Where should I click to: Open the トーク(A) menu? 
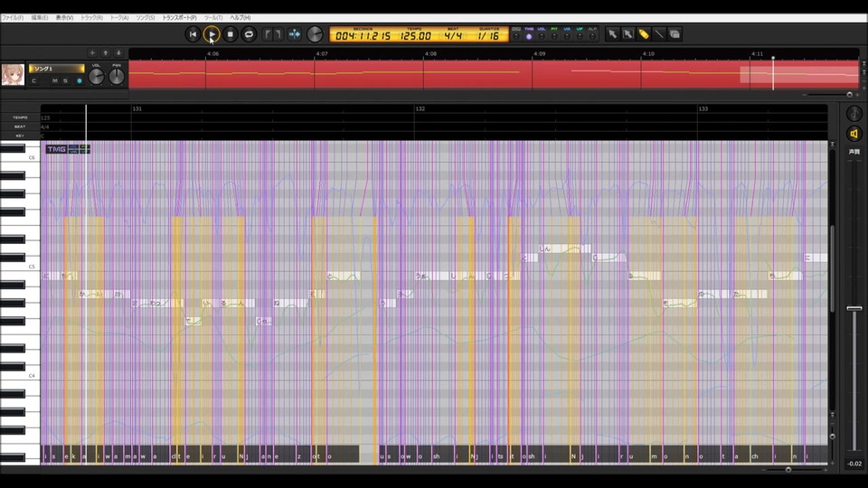click(x=119, y=18)
